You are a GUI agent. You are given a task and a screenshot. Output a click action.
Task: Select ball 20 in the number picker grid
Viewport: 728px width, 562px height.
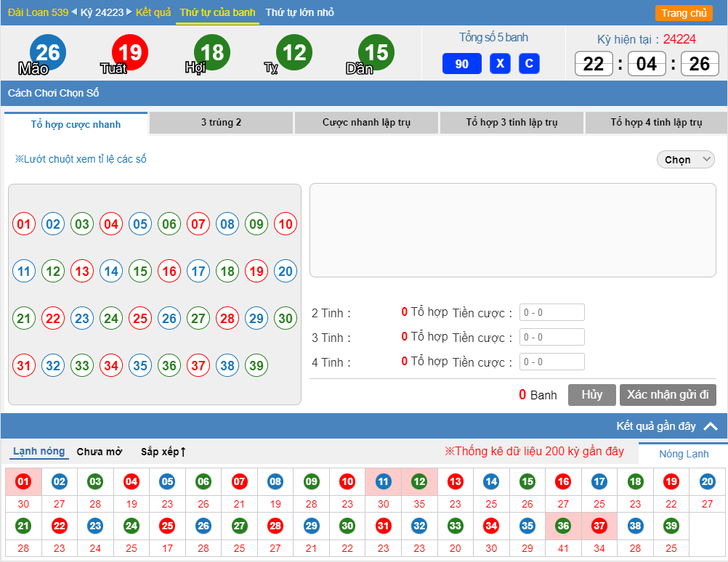(x=286, y=272)
